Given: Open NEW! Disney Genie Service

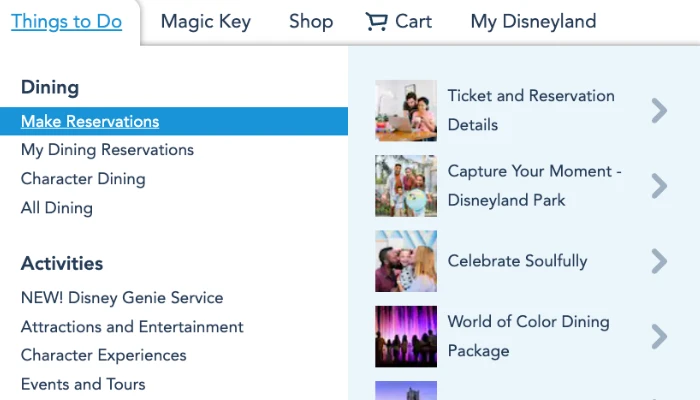Looking at the screenshot, I should (122, 298).
